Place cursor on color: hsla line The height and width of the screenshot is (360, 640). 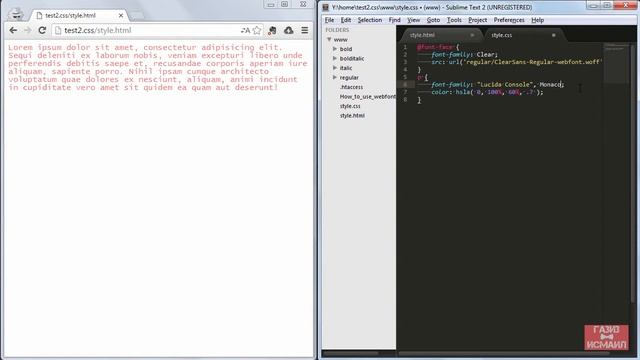[x=487, y=92]
